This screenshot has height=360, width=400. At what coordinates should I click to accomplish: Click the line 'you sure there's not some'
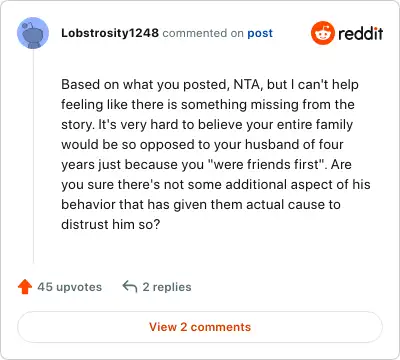(216, 185)
